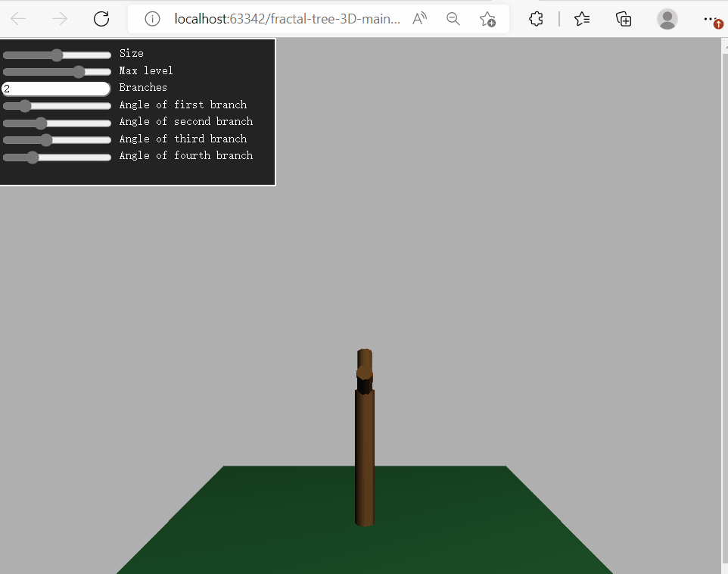Viewport: 728px width, 574px height.
Task: Click the 'Branches' label text
Action: pos(143,87)
